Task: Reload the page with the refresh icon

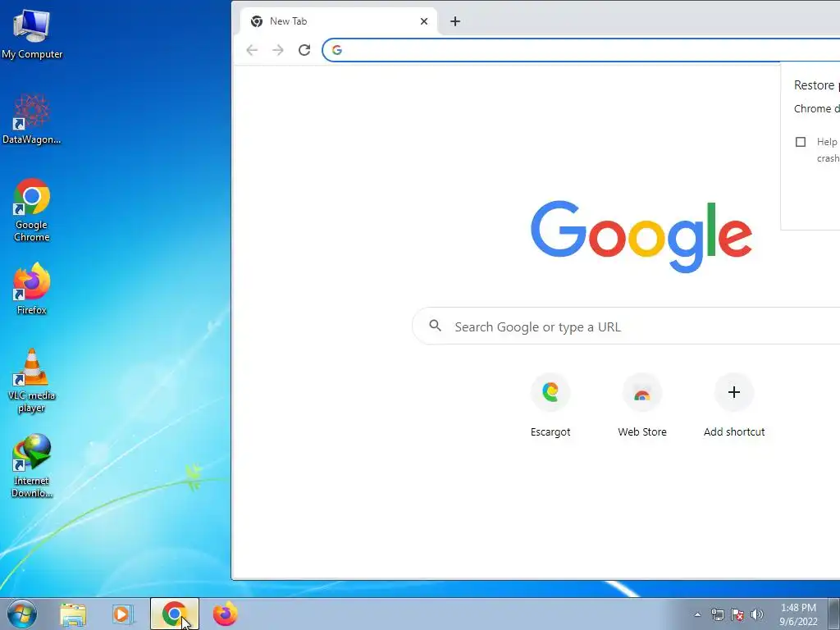Action: pyautogui.click(x=304, y=50)
